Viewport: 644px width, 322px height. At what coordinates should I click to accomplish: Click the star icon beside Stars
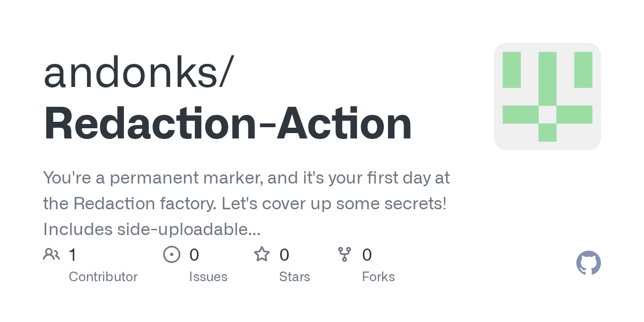pos(262,254)
